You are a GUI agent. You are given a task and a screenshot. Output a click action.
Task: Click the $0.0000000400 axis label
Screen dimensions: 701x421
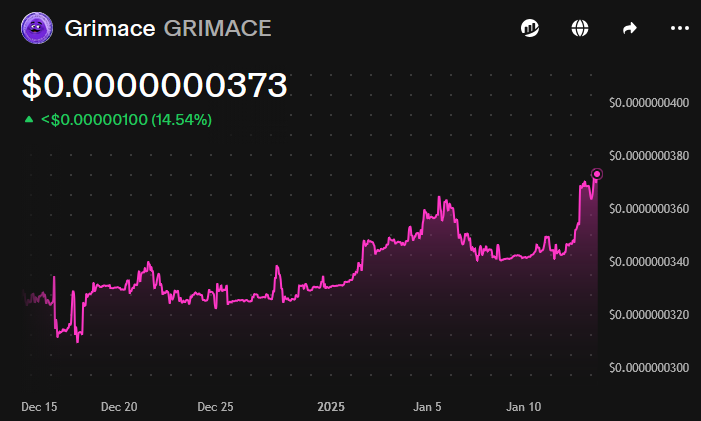coord(649,103)
